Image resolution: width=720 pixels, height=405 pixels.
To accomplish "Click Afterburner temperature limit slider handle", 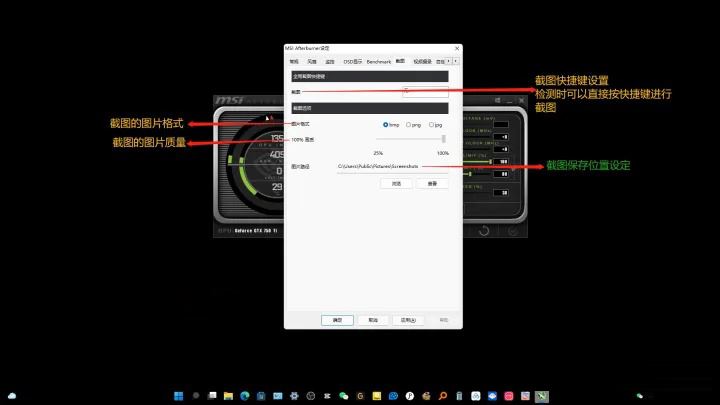I will click(470, 174).
